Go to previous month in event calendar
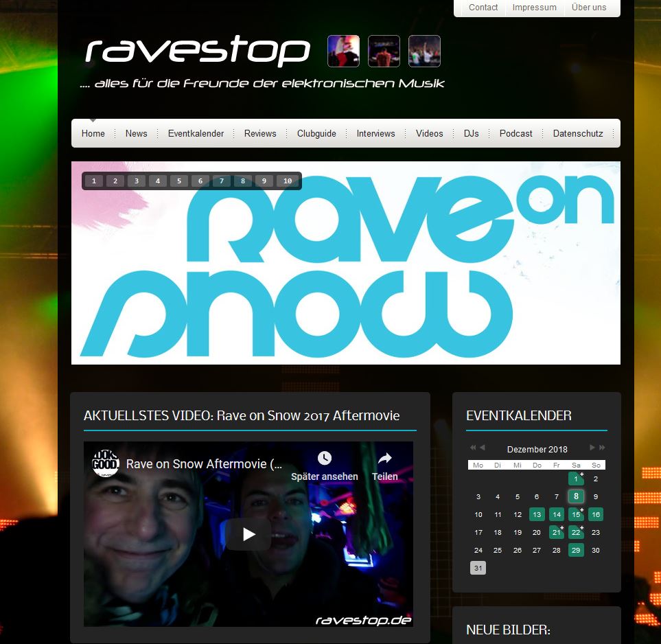661x644 pixels. pos(483,448)
